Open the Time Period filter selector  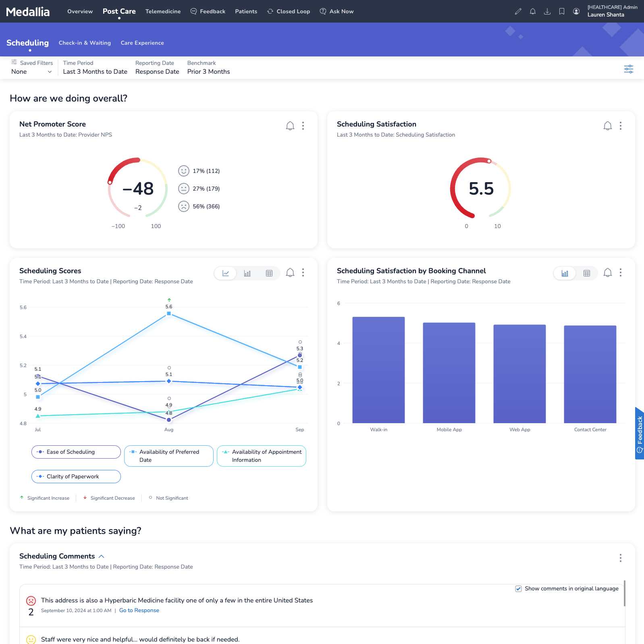95,72
